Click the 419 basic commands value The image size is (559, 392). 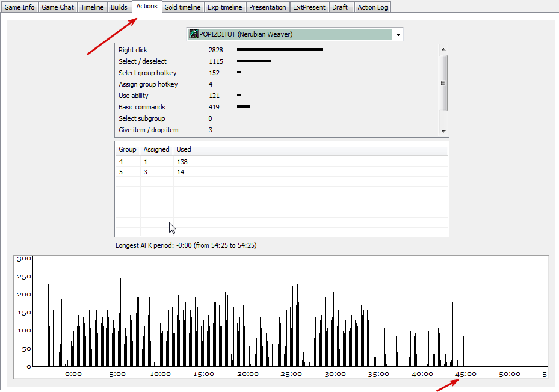tap(214, 107)
